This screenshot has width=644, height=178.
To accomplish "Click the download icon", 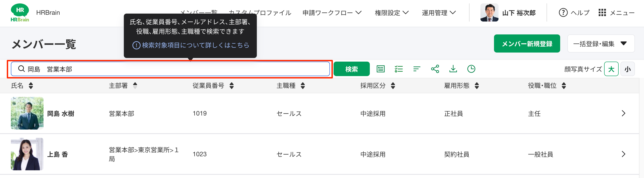I will click(x=453, y=69).
